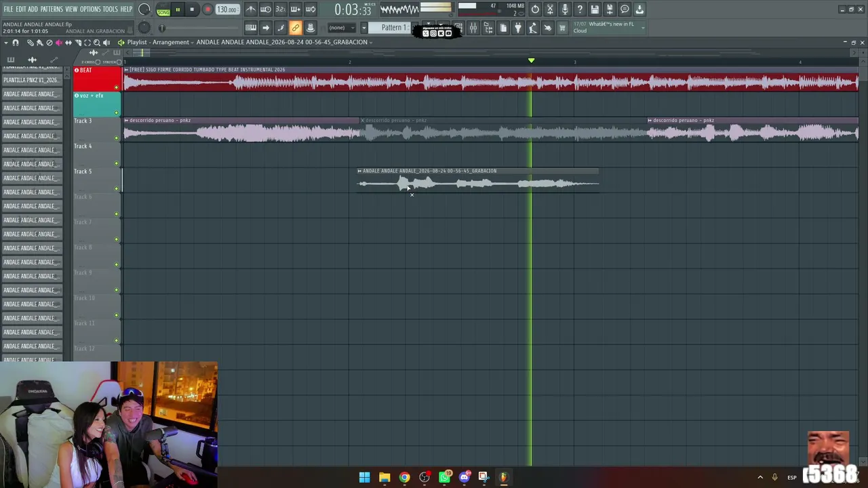This screenshot has width=868, height=488.
Task: Toggle the 3-2-1 countdown before recording
Action: [280, 9]
